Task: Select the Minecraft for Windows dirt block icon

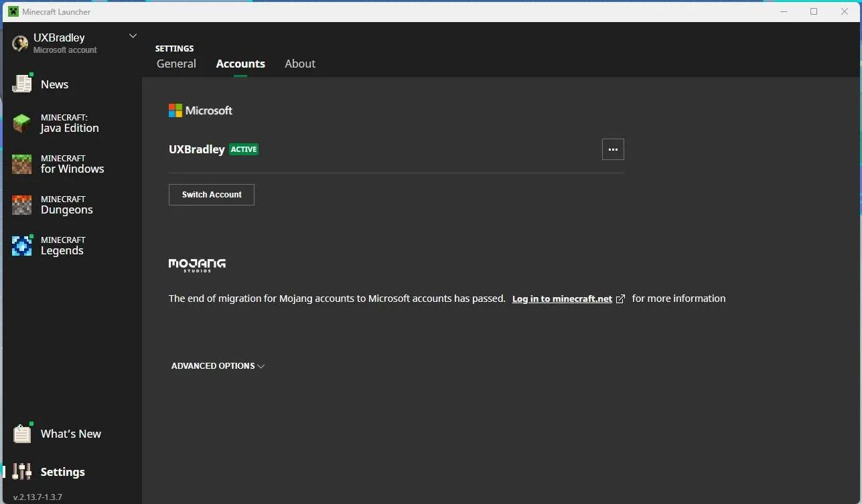Action: click(x=22, y=164)
